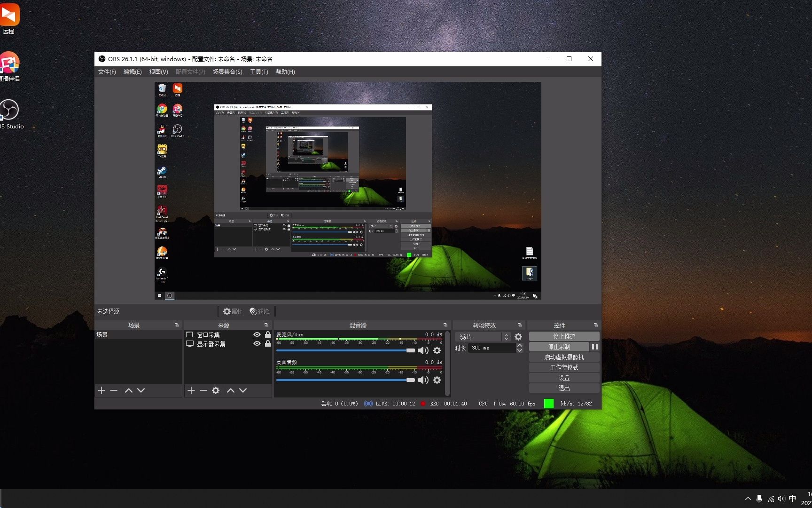812x508 pixels.
Task: Undock the 混音器 panel
Action: (445, 325)
